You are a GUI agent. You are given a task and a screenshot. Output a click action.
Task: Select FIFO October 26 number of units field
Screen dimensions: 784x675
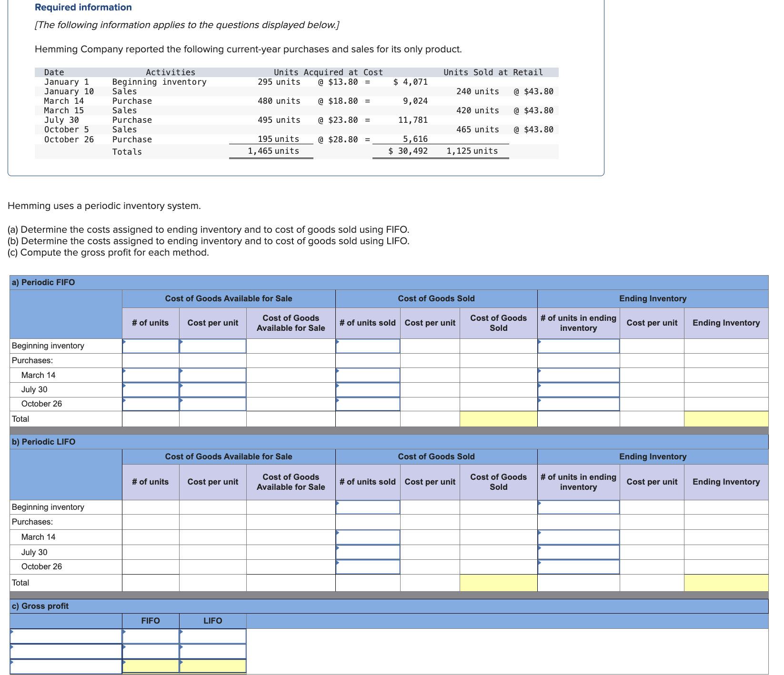(151, 404)
